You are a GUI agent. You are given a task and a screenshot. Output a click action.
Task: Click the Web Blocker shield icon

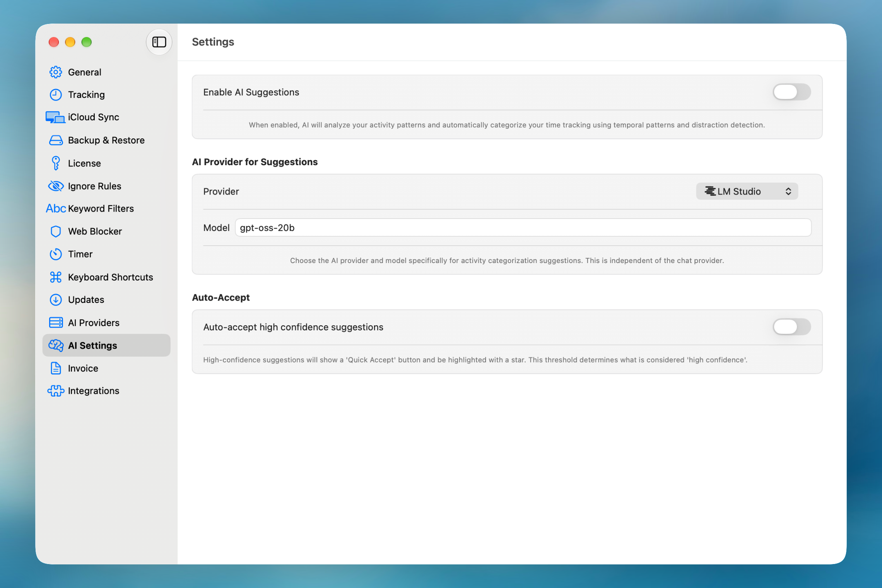[x=56, y=231]
